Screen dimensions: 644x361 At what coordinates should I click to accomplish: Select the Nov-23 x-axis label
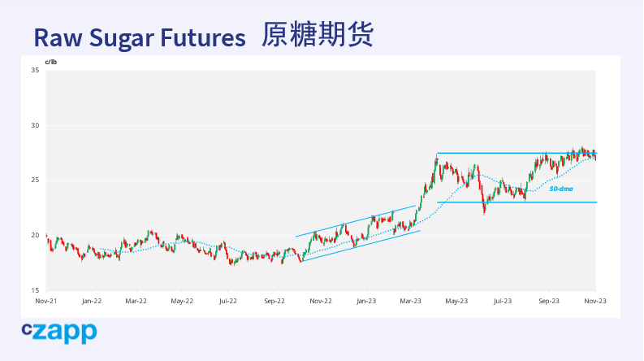(x=595, y=300)
